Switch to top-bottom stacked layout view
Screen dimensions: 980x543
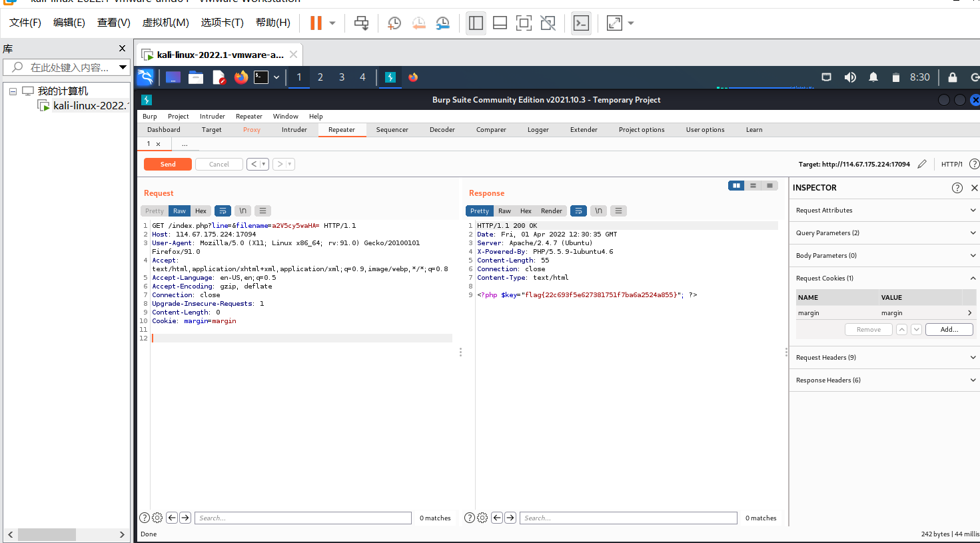[753, 186]
